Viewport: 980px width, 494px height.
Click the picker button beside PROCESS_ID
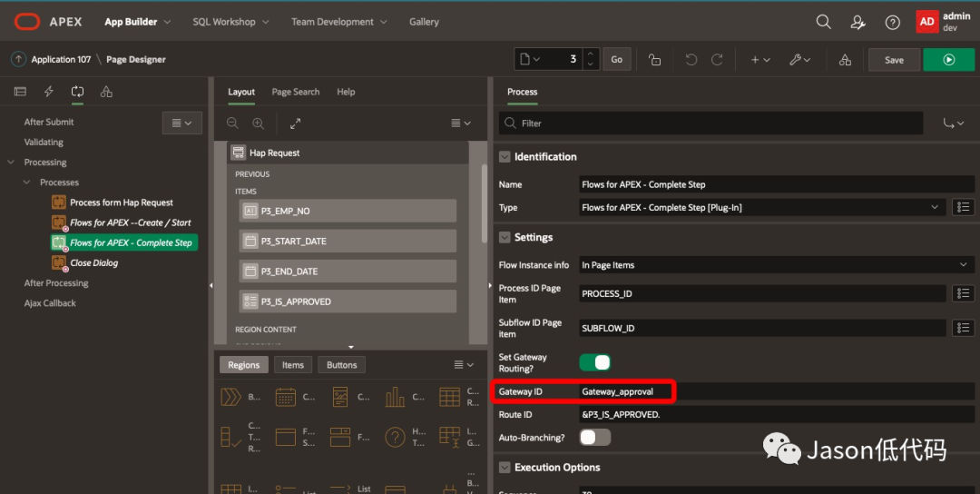pyautogui.click(x=963, y=292)
